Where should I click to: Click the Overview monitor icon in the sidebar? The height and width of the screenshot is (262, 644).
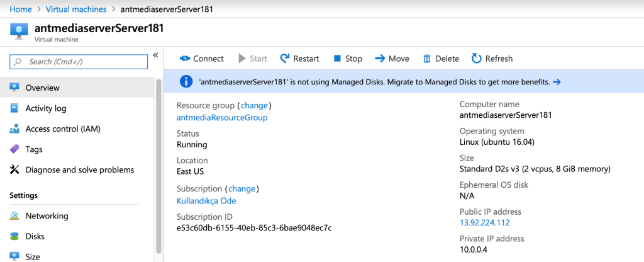(x=14, y=87)
